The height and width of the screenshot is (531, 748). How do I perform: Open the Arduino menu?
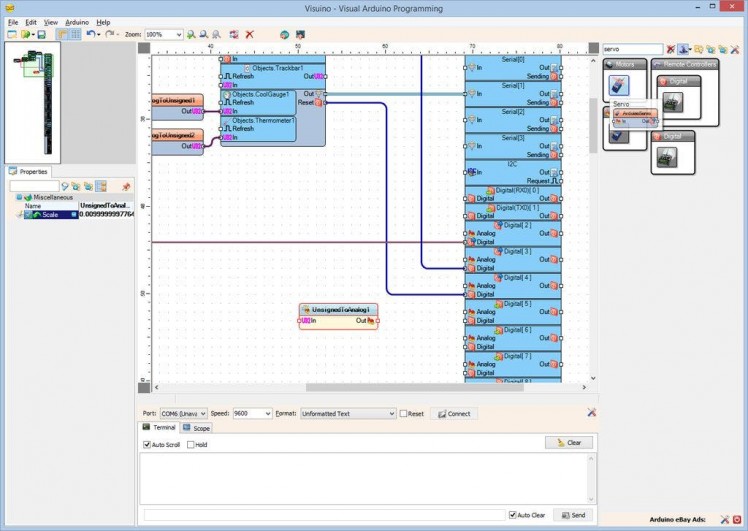coord(77,21)
